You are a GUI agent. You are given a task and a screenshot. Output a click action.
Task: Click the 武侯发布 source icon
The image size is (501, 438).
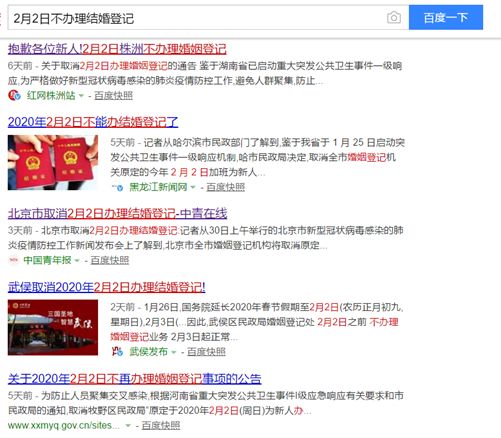pos(118,351)
